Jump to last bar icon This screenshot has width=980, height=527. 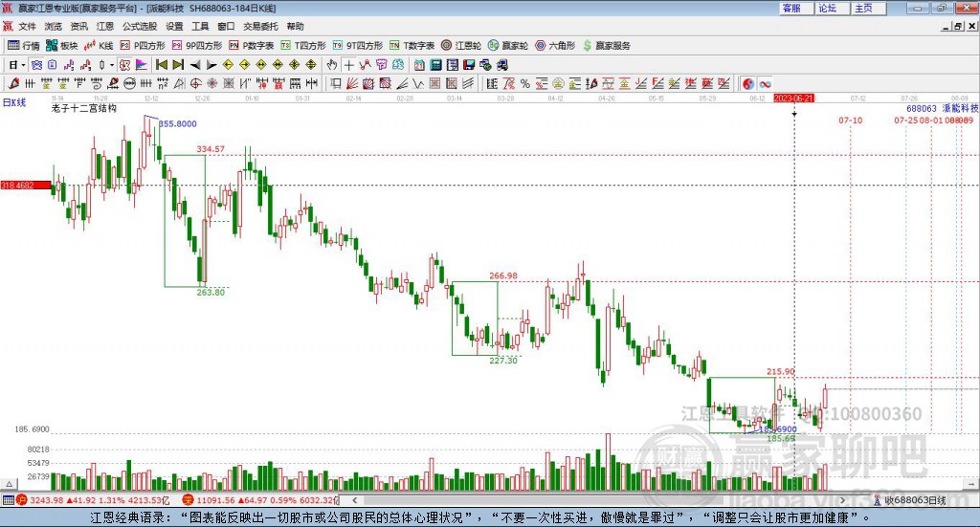(178, 65)
